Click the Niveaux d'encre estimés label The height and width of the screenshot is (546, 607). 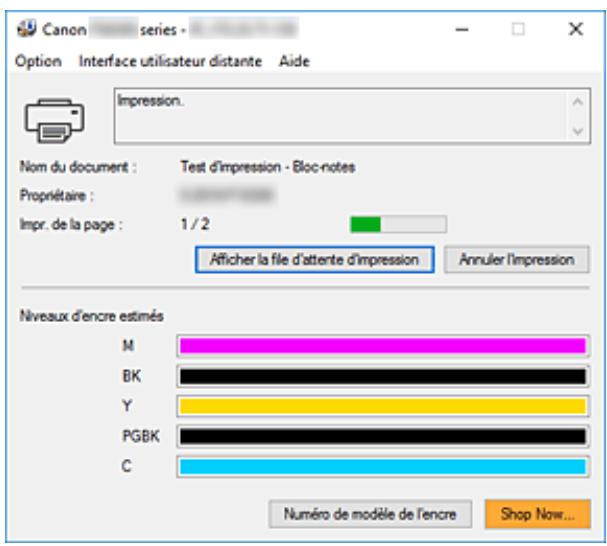[92, 316]
